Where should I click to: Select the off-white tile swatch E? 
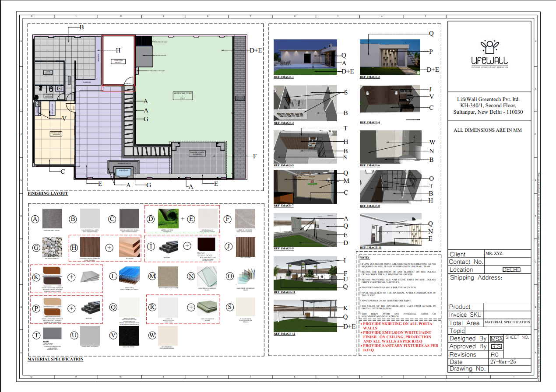(x=208, y=218)
